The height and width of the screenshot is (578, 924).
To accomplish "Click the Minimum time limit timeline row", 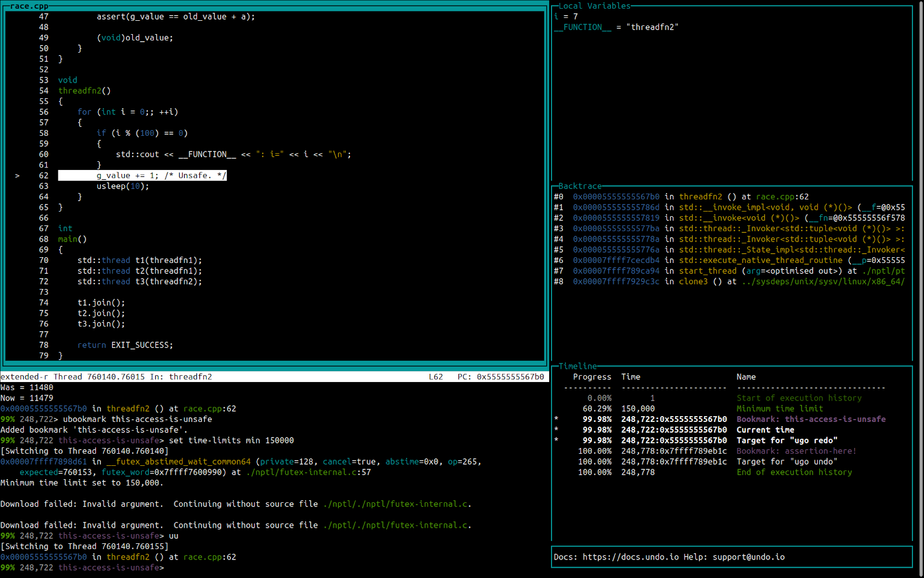I will (703, 409).
